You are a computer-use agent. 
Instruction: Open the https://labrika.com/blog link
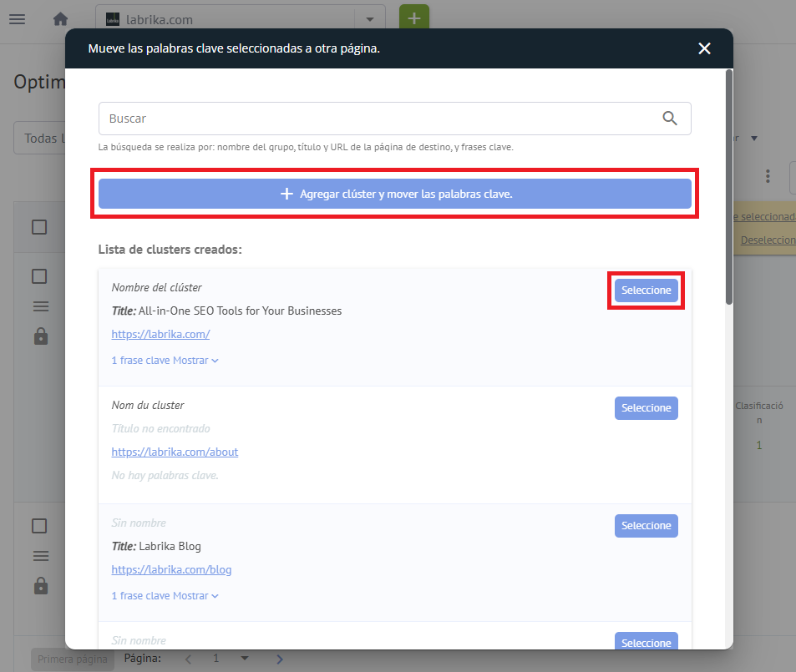pyautogui.click(x=171, y=569)
